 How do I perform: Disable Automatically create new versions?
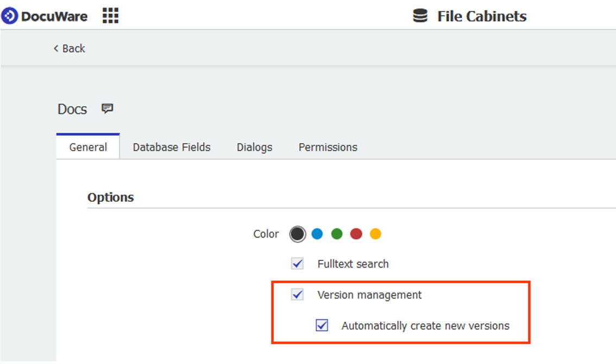tap(323, 325)
